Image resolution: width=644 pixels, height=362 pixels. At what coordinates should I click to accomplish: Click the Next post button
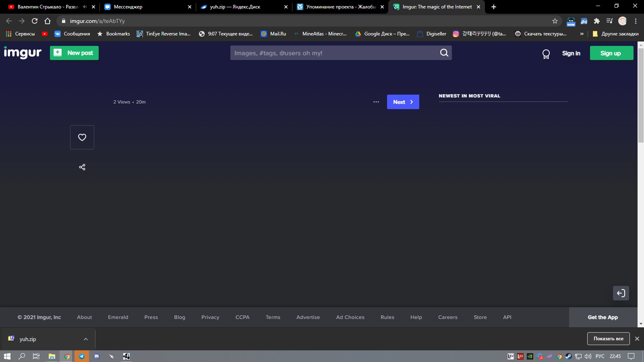coord(403,102)
